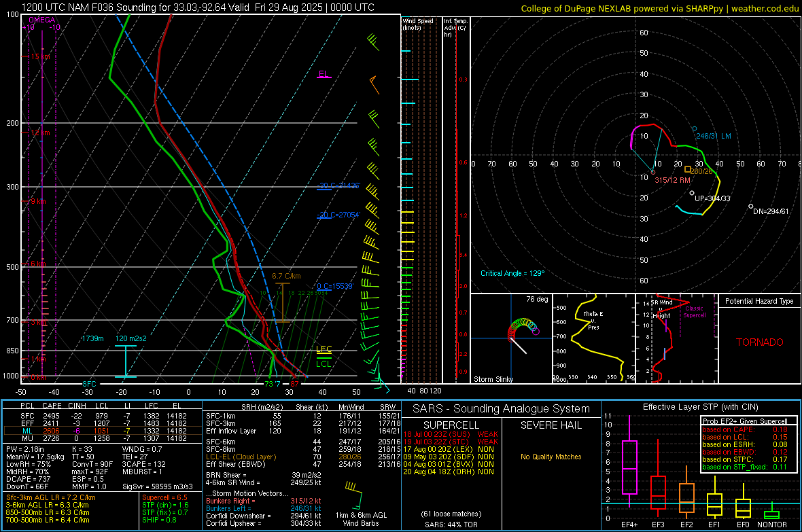Image resolution: width=802 pixels, height=532 pixels.
Task: Select the highlighted ML parcel row
Action: [103, 431]
